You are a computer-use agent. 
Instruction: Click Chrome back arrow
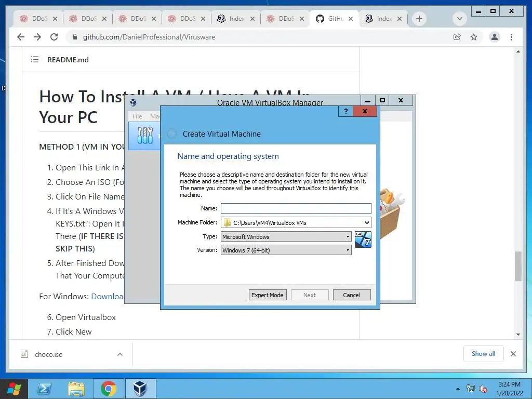coord(21,37)
